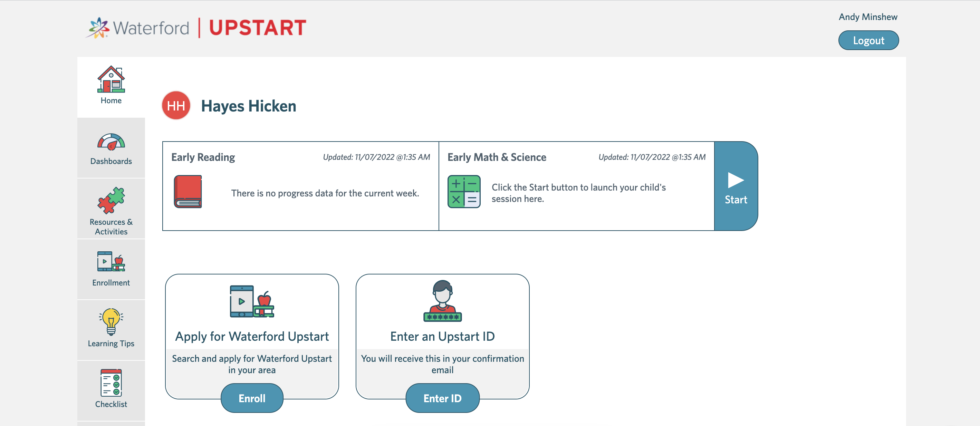Screen dimensions: 980x426
Task: Click 'There is no progress data' message
Action: pos(325,193)
